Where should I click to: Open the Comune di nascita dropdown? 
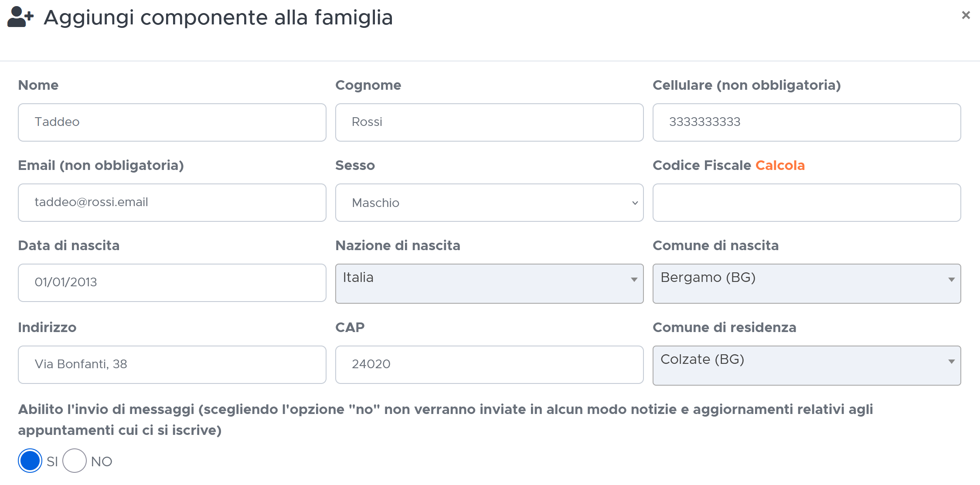click(x=806, y=284)
